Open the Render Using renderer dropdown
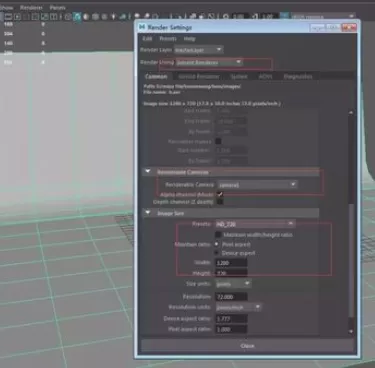Screen dimensions: 375x368 [209, 62]
